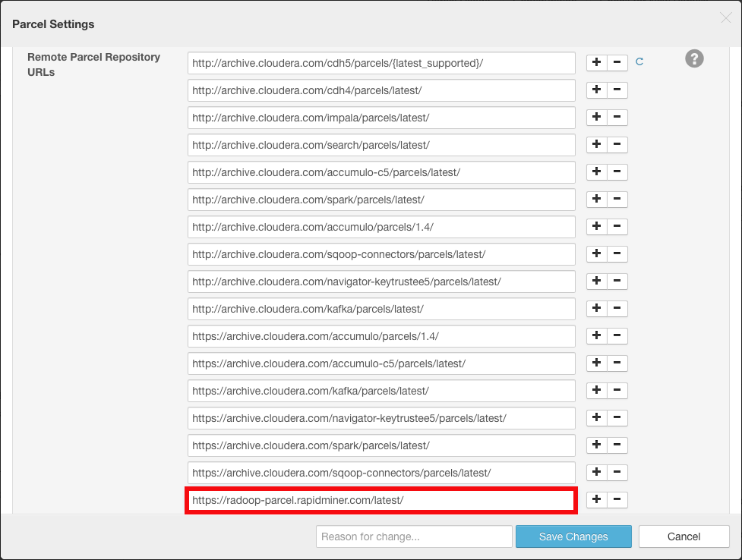The height and width of the screenshot is (560, 742).
Task: Close the Parcel Settings dialog
Action: [725, 18]
